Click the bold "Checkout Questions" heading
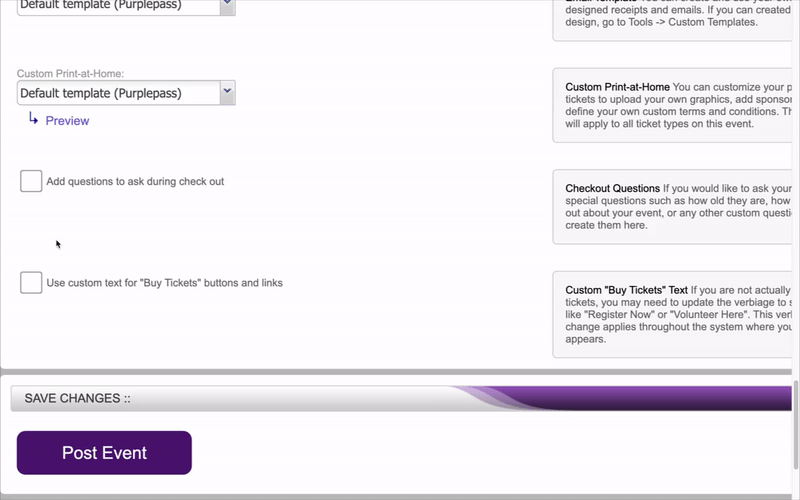The height and width of the screenshot is (500, 800). tap(612, 188)
